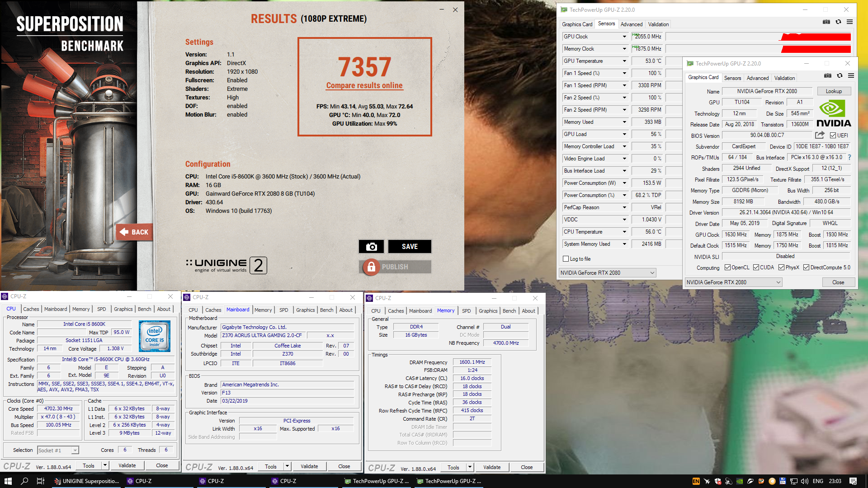Capture screenshot in GPU-Z Graphics Card window
This screenshot has height=488, width=868.
click(828, 76)
